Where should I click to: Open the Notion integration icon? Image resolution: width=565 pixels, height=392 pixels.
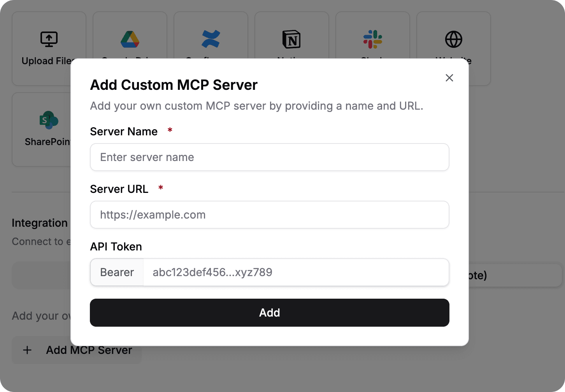pyautogui.click(x=291, y=39)
